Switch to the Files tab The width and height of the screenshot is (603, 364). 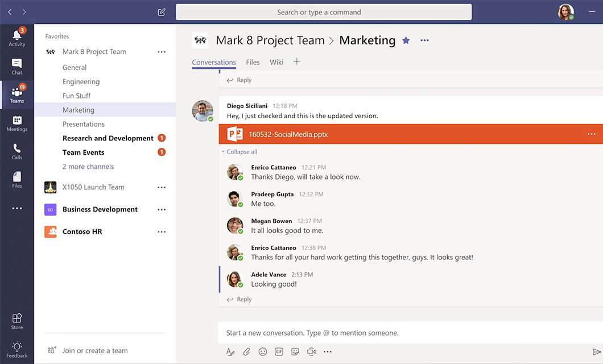252,62
